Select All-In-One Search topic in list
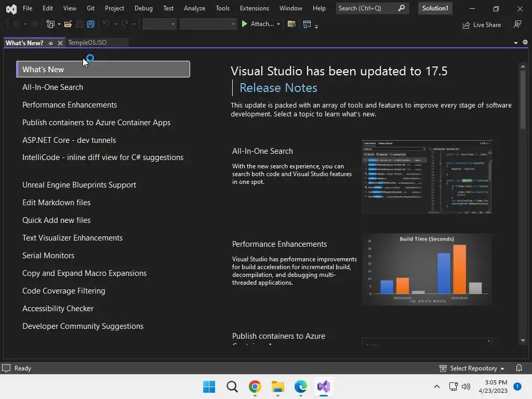This screenshot has width=532, height=399. pyautogui.click(x=52, y=87)
